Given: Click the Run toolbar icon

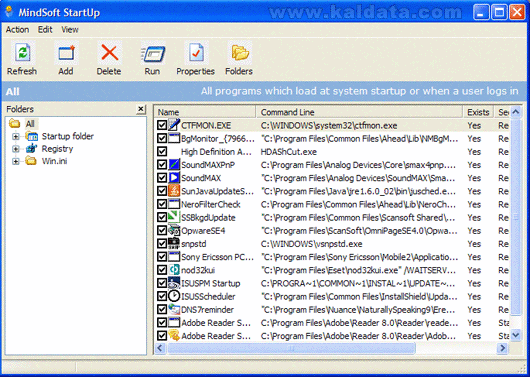Looking at the screenshot, I should (x=153, y=53).
